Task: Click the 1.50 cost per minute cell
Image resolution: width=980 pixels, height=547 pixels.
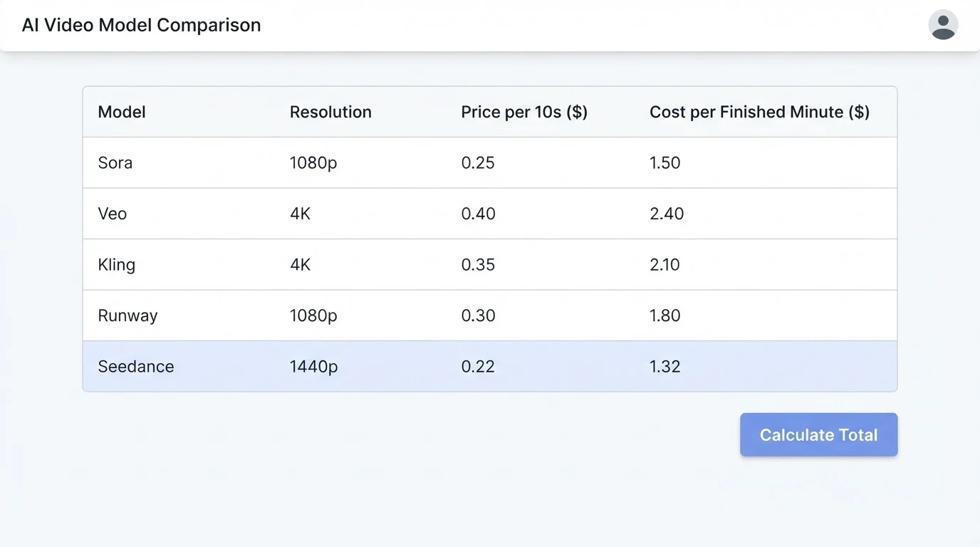Action: [665, 162]
